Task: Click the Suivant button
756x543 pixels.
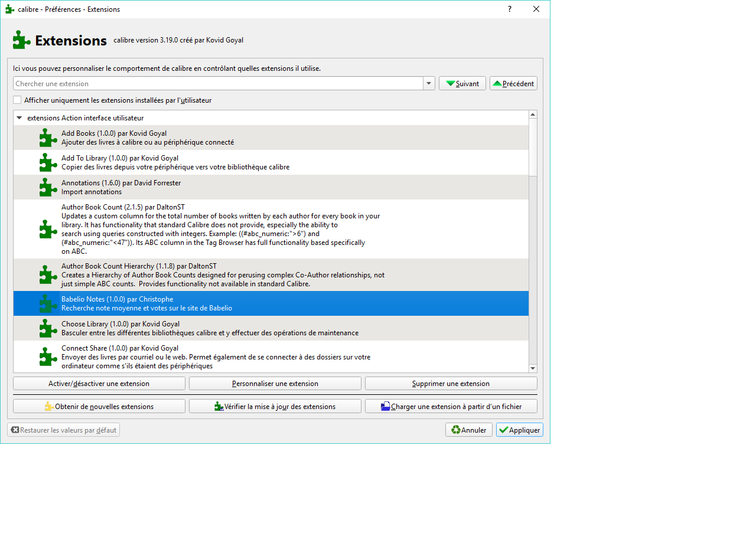Action: [x=462, y=83]
